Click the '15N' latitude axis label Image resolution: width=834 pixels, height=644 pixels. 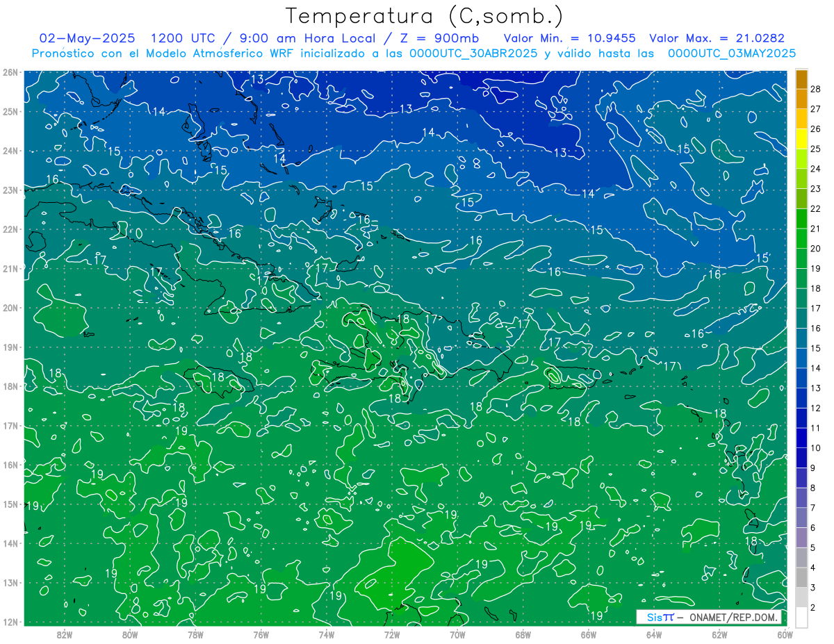click(10, 504)
